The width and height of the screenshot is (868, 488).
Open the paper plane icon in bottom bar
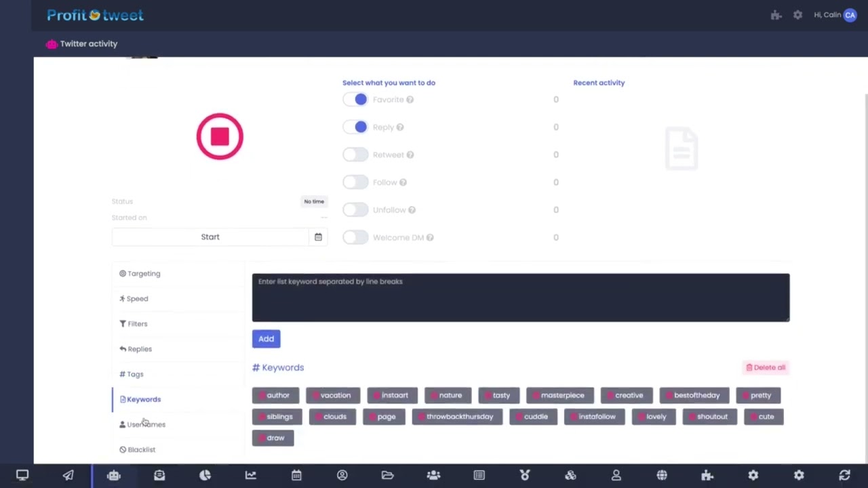point(68,475)
